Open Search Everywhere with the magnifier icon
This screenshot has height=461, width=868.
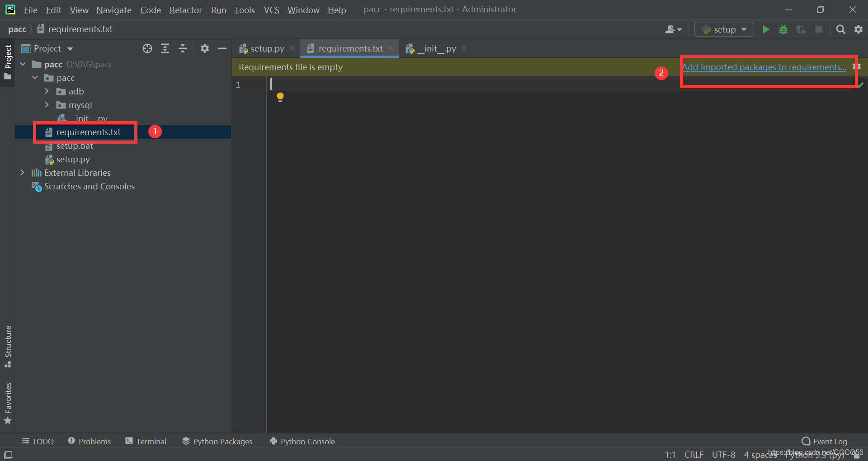coord(840,29)
